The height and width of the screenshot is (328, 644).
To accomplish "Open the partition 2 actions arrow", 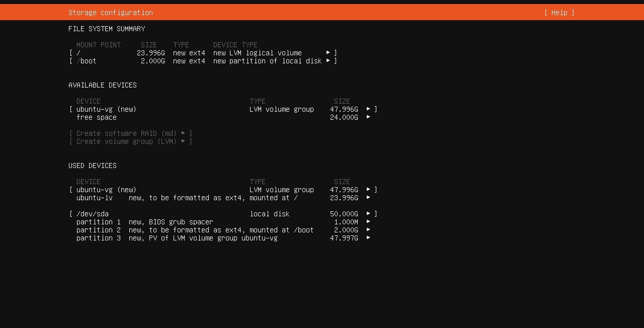I will pyautogui.click(x=368, y=230).
